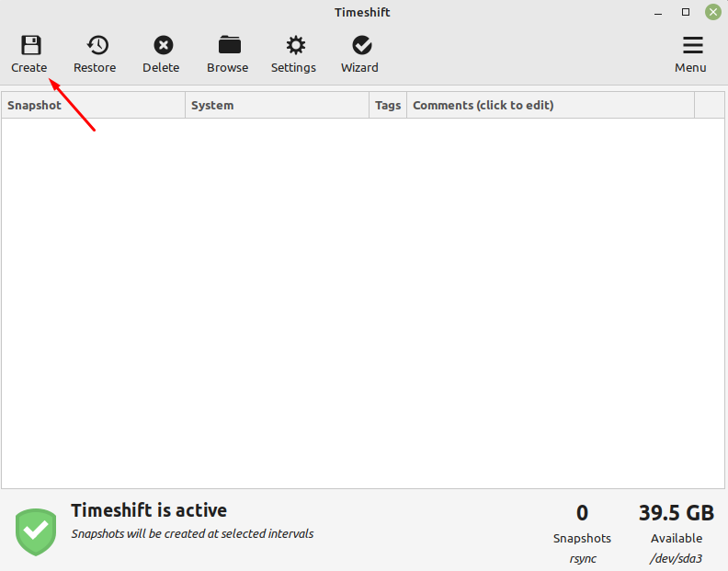Click the 'Available' label in the status area
728x571 pixels.
[x=676, y=538]
